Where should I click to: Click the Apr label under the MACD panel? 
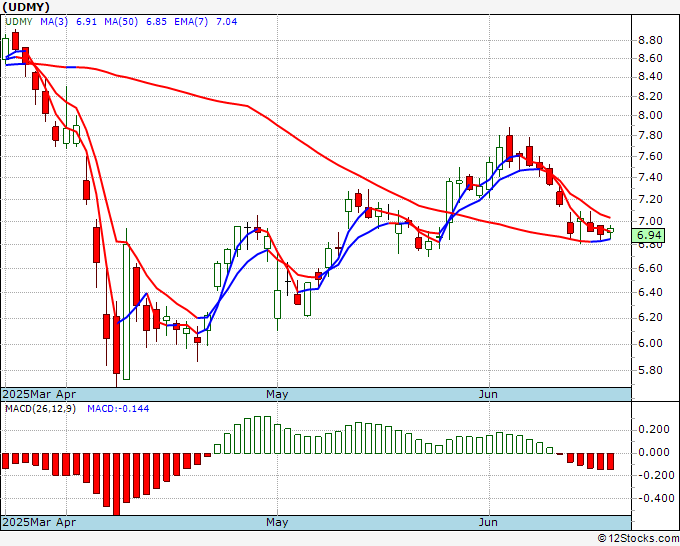pos(67,522)
